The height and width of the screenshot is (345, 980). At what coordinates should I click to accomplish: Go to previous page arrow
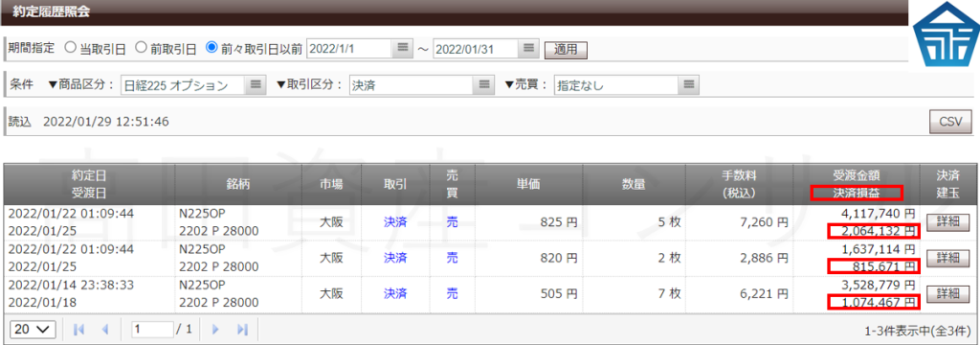click(105, 330)
